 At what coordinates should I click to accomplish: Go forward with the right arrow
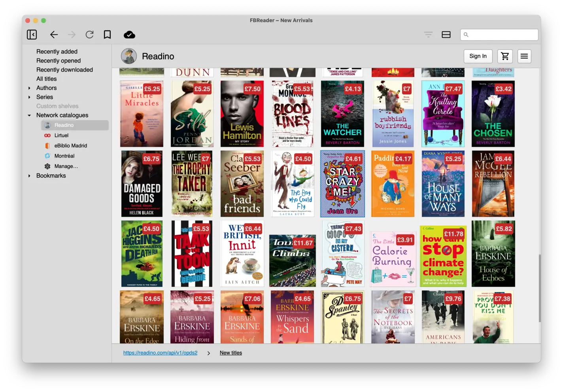72,35
